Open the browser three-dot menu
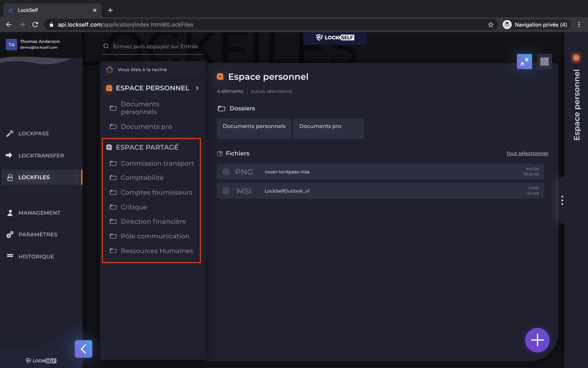The width and height of the screenshot is (588, 368). pos(579,25)
